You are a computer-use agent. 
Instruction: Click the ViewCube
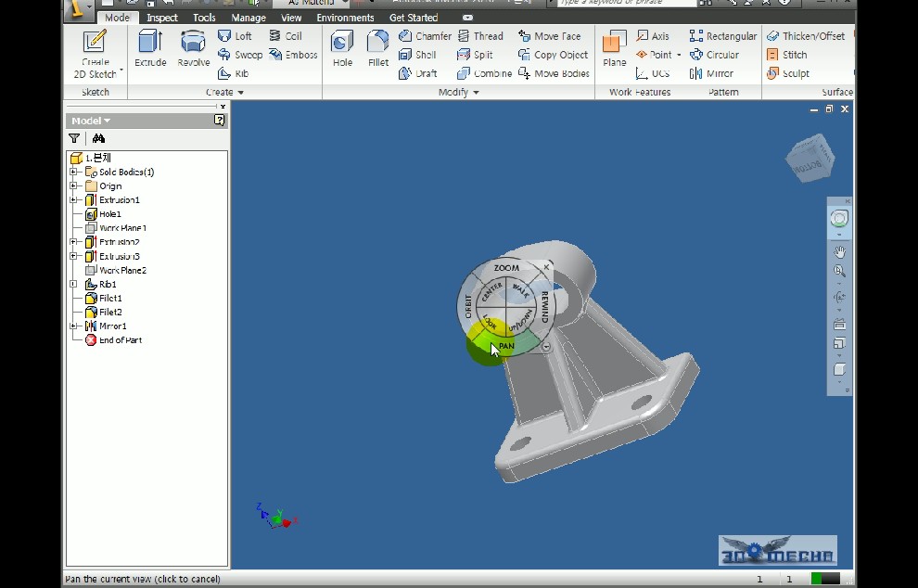click(x=810, y=158)
